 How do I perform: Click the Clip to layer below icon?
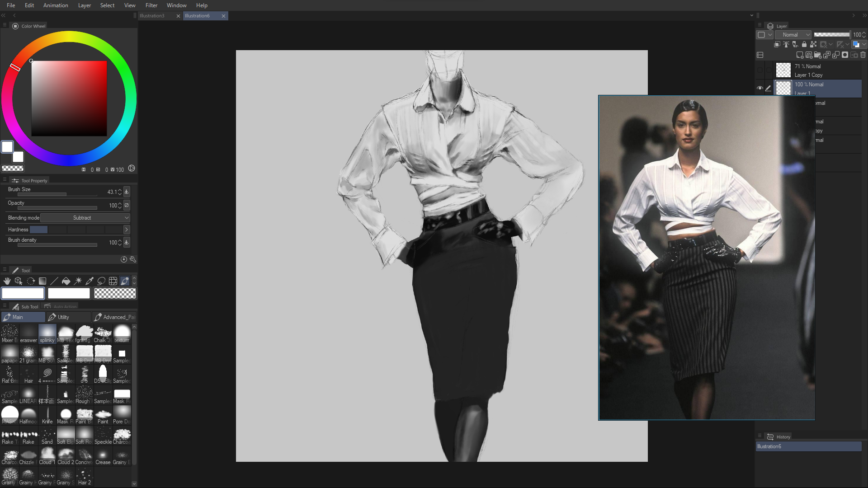click(x=777, y=44)
